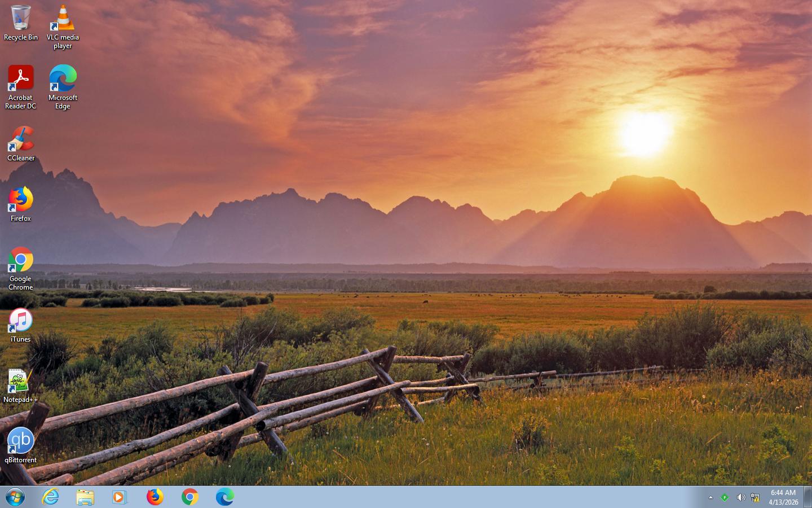Show hidden system tray icons
Screen dimensions: 812x508
click(x=710, y=497)
